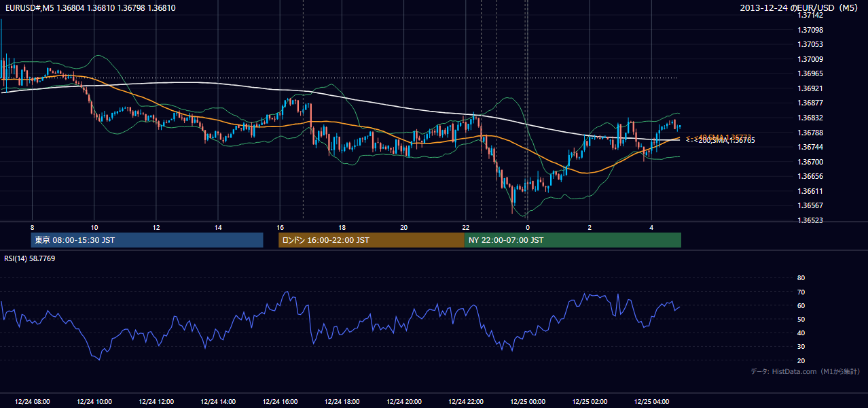Click price axis label 1.36656

811,176
